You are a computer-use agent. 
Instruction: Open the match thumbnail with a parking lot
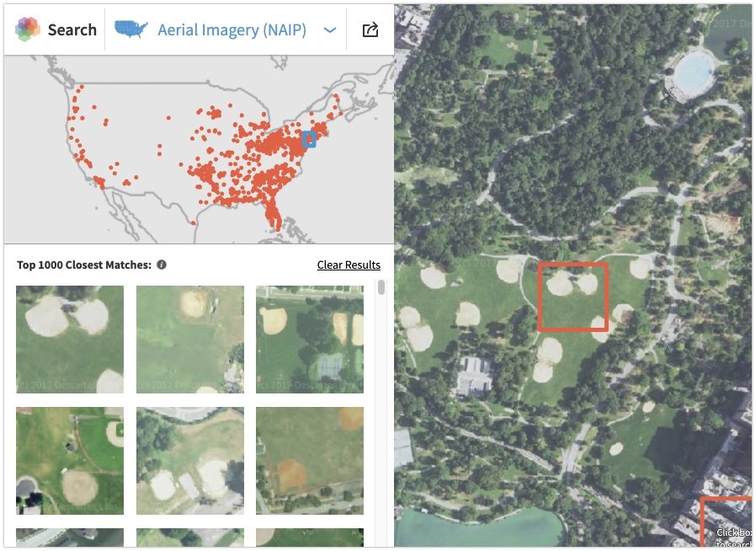190,460
